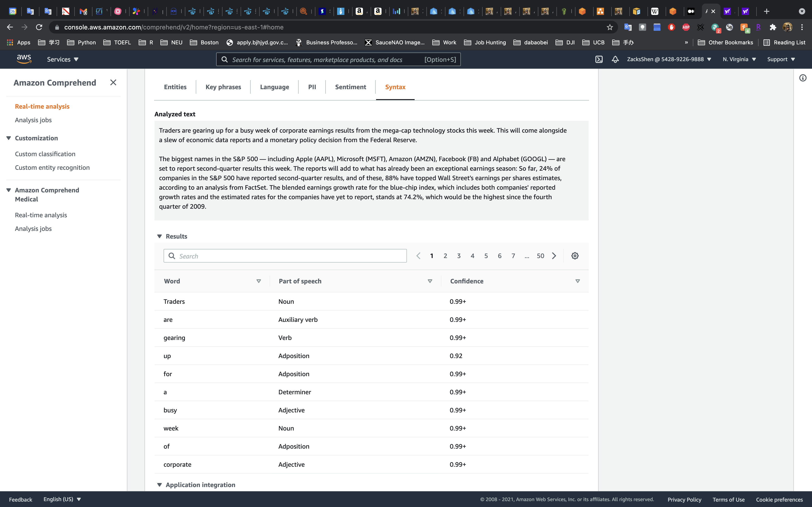The width and height of the screenshot is (812, 507).
Task: Open the table preferences gear icon
Action: coord(575,256)
